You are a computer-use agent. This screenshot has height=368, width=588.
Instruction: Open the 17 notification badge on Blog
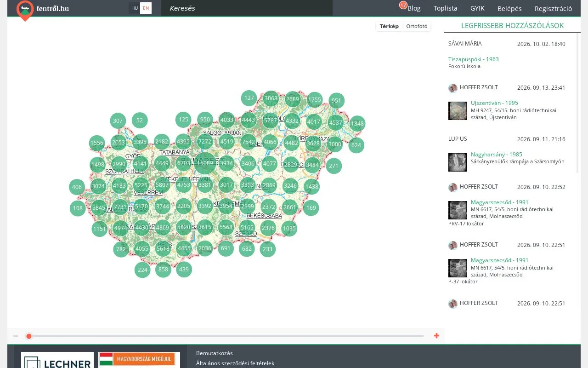403,5
